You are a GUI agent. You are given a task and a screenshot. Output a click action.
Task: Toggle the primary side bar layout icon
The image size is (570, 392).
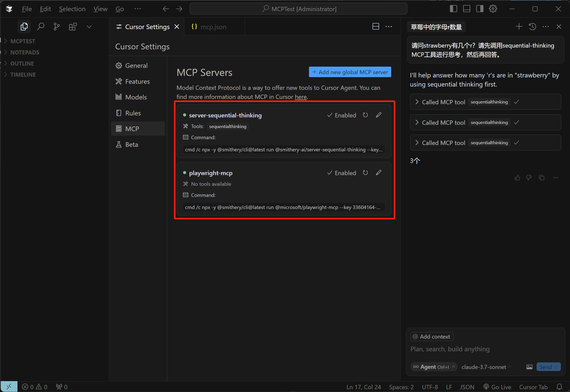(453, 9)
